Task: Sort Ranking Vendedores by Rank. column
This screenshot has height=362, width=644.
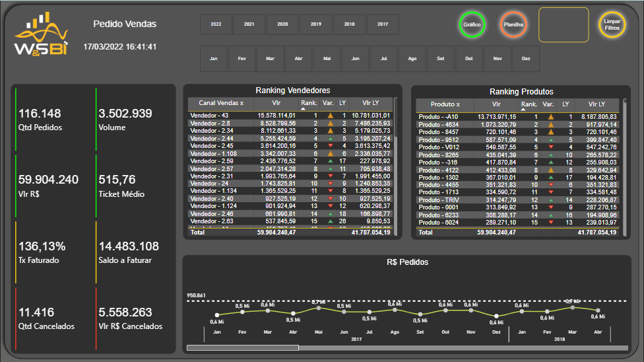Action: (x=309, y=103)
